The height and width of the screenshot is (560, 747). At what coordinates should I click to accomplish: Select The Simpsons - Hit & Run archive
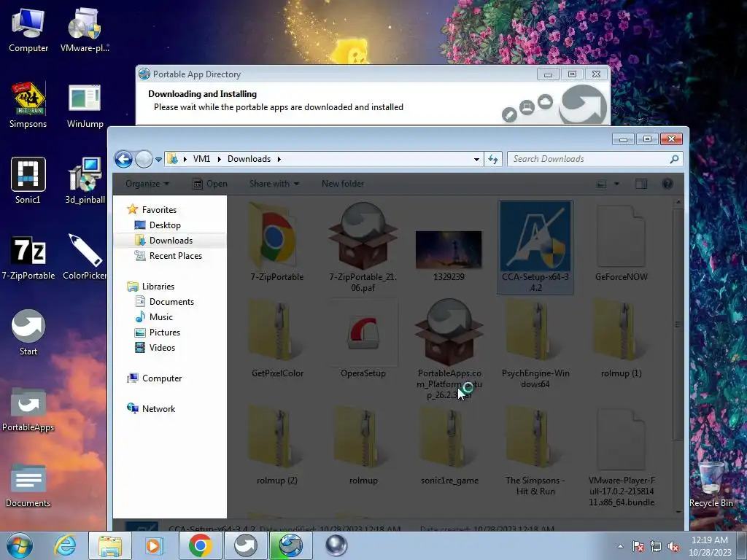[x=535, y=451]
